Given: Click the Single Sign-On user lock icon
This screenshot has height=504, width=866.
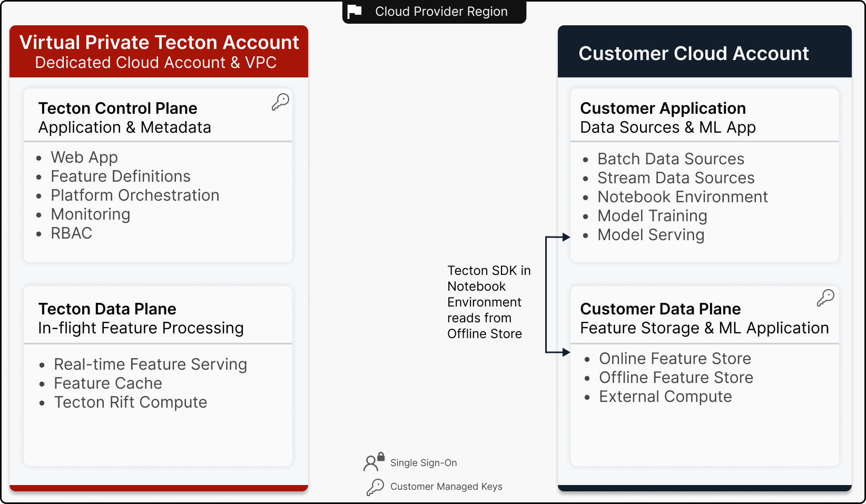Looking at the screenshot, I should tap(374, 462).
